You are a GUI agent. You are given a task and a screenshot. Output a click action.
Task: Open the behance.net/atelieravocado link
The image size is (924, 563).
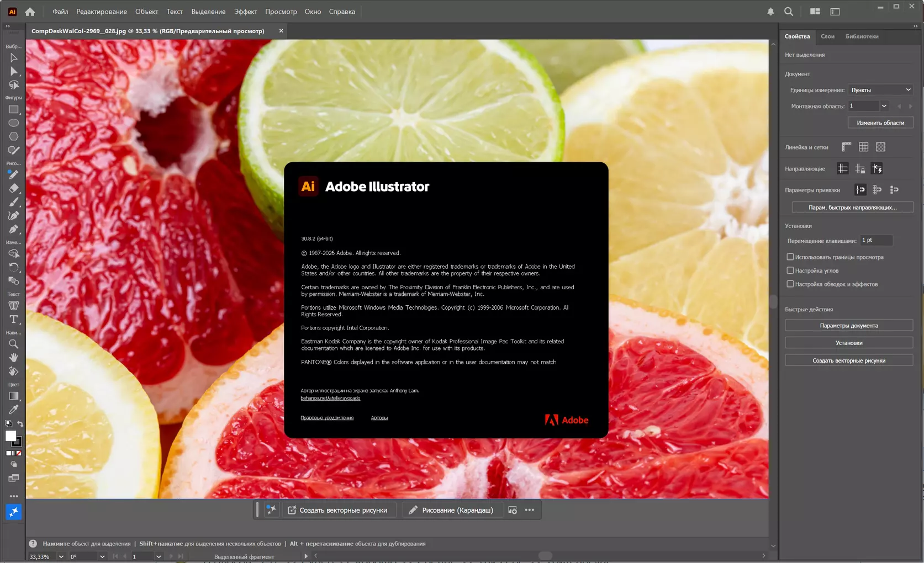(330, 398)
